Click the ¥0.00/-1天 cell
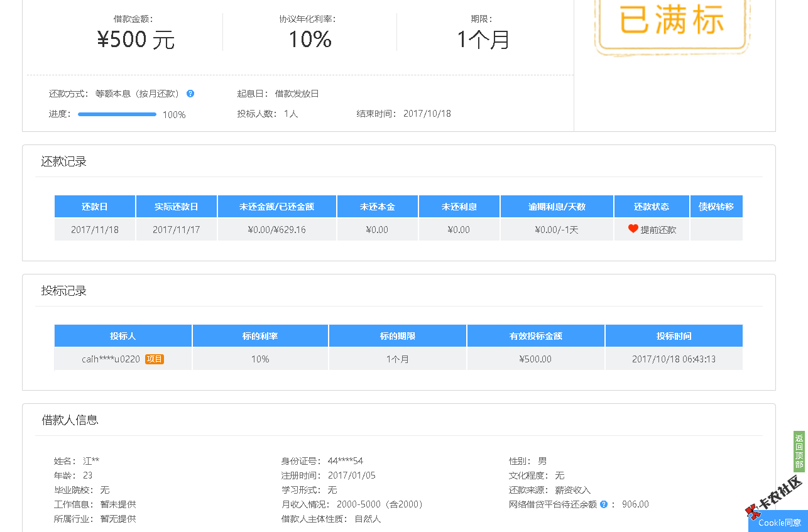 coord(557,230)
